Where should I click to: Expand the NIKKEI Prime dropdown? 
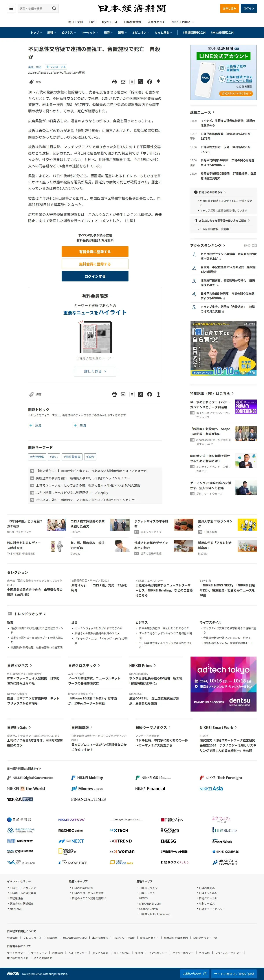(x=183, y=22)
